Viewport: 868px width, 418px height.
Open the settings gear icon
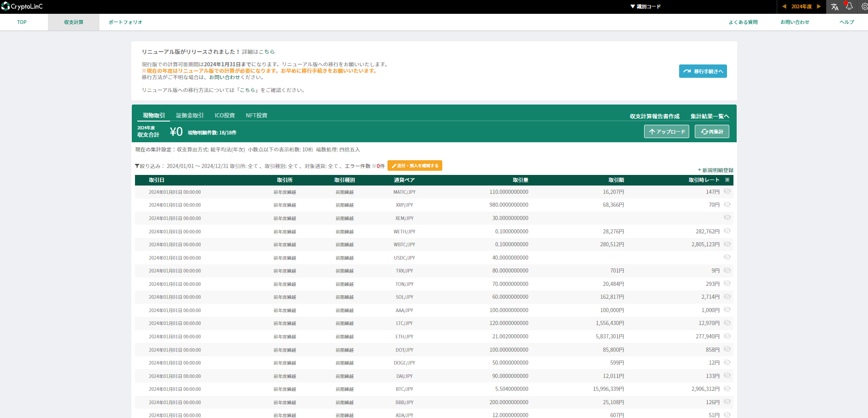(x=864, y=6)
